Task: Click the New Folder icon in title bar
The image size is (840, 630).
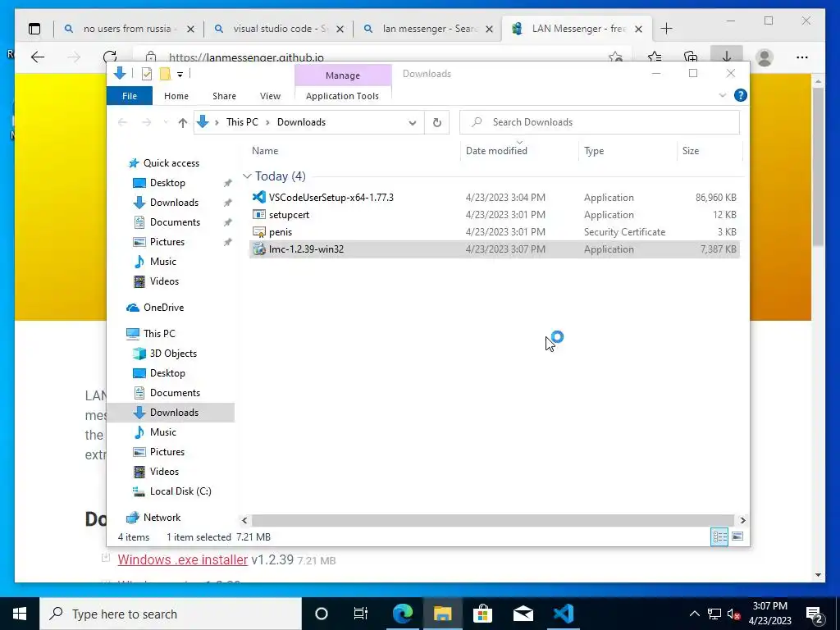Action: point(165,74)
